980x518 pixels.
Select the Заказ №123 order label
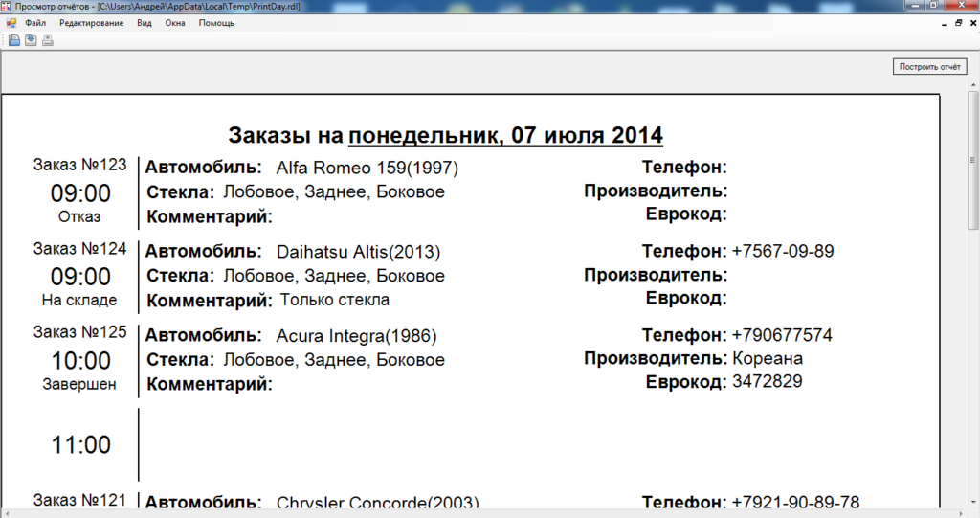(79, 165)
